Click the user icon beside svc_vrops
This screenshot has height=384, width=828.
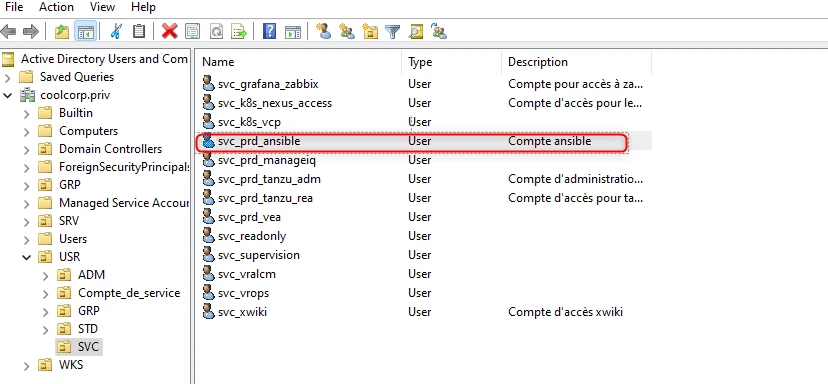pos(209,293)
